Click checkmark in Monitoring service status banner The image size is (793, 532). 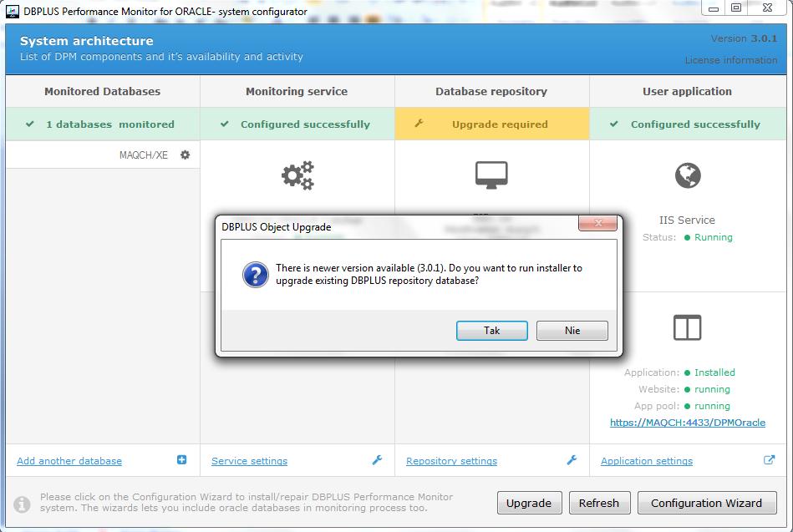coord(225,124)
